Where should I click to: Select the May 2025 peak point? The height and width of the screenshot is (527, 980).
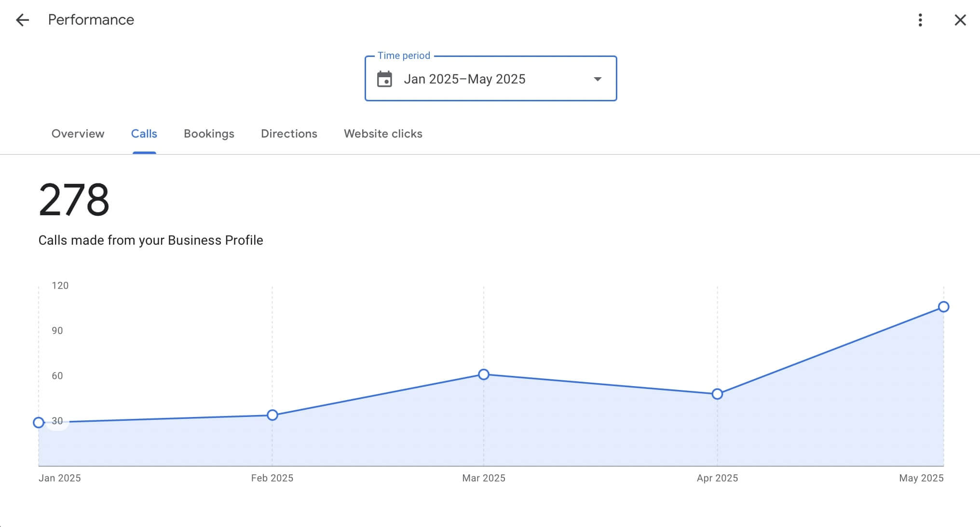pyautogui.click(x=943, y=307)
